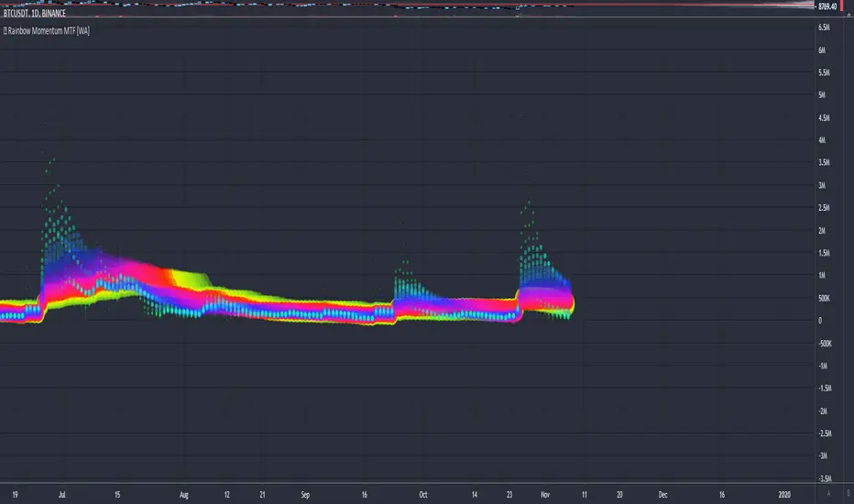The image size is (854, 504).
Task: Click the 3.5M label on the price axis
Action: (x=824, y=162)
